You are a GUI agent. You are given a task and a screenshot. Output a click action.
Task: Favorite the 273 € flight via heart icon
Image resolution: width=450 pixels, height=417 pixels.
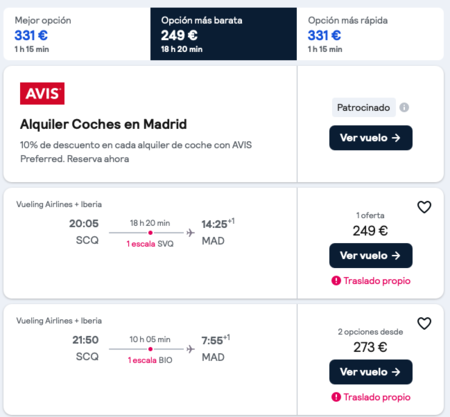click(x=424, y=323)
